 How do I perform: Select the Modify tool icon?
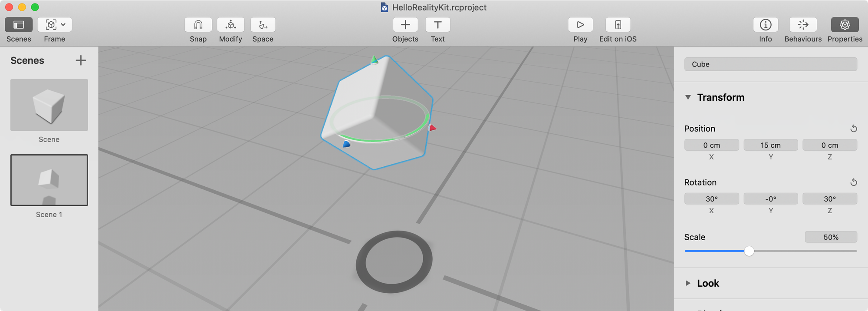(230, 25)
